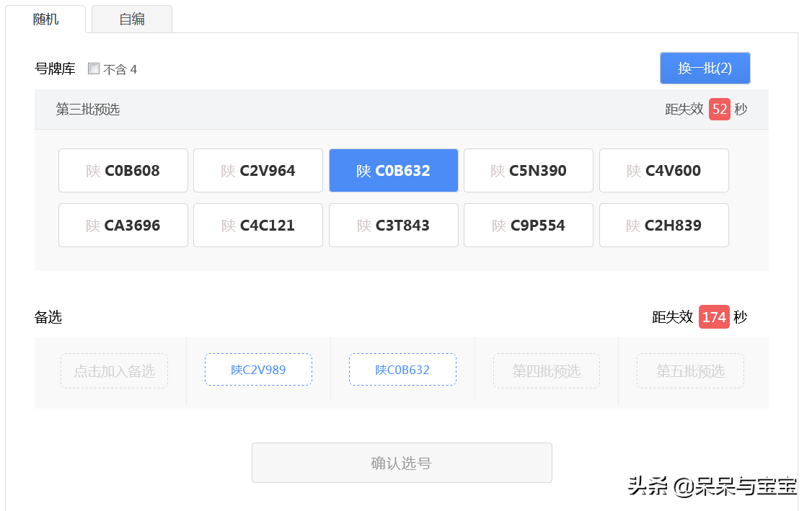
Task: Click the 备选 section label
Action: 48,317
